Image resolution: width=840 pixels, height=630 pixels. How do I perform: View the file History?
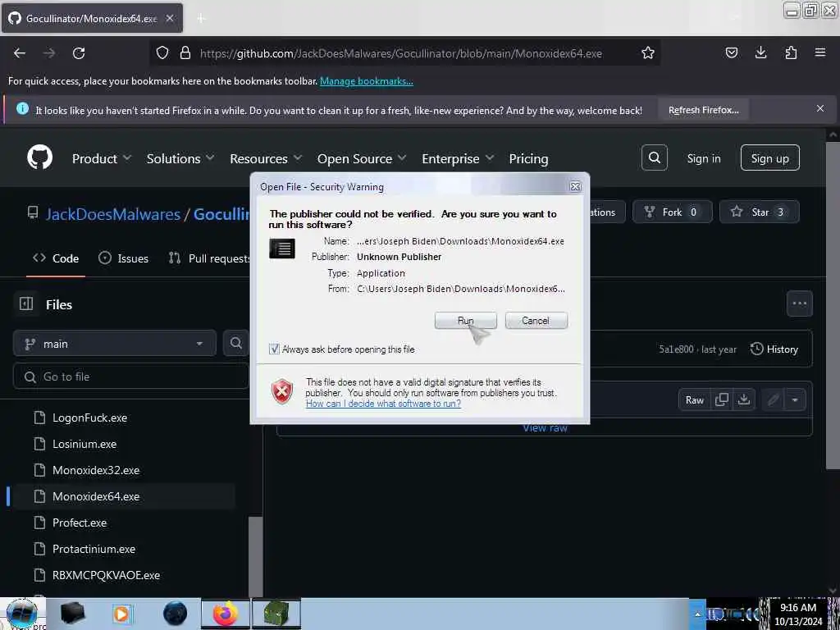pyautogui.click(x=774, y=349)
